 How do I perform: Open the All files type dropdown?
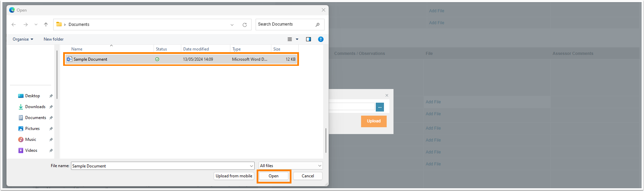[x=290, y=166]
